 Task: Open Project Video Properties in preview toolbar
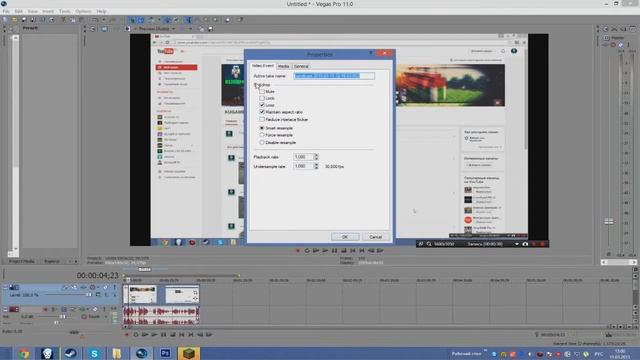point(93,29)
